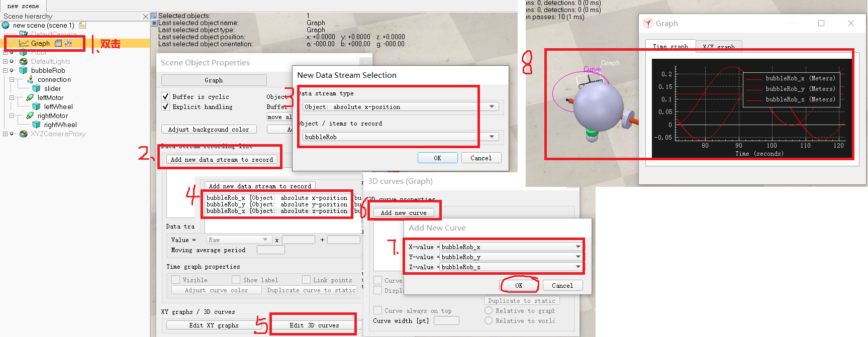Viewport: 868px width, 337px height.
Task: Click the model dot icon beside bubbleRob
Action: coord(12,70)
